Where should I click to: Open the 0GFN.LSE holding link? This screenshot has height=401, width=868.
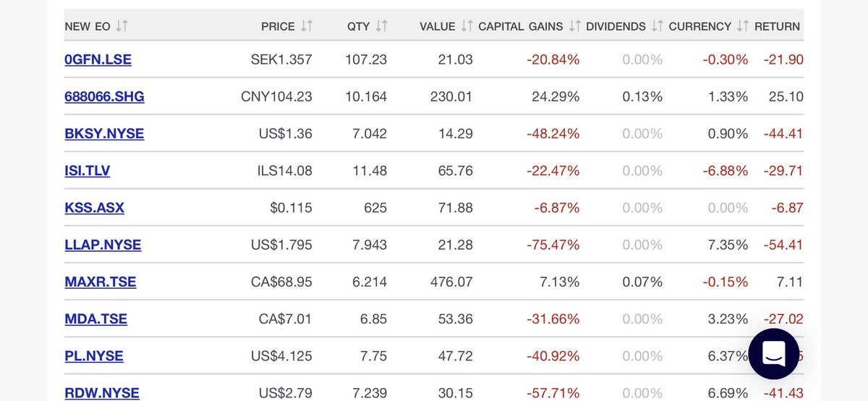coord(98,59)
